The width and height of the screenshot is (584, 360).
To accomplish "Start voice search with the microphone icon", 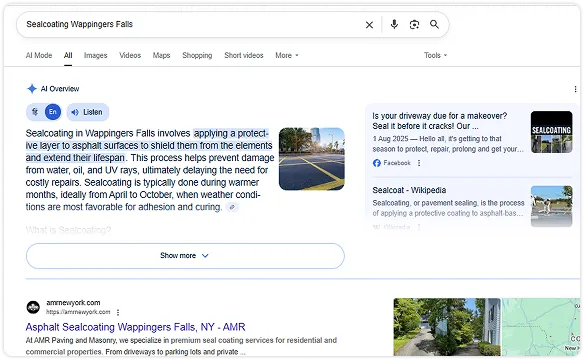I will click(394, 25).
